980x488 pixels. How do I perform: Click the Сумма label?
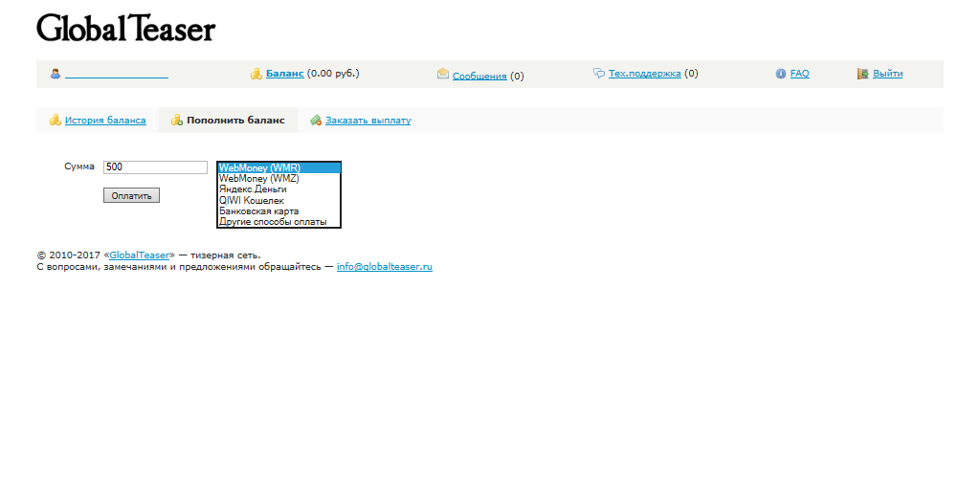(x=79, y=166)
